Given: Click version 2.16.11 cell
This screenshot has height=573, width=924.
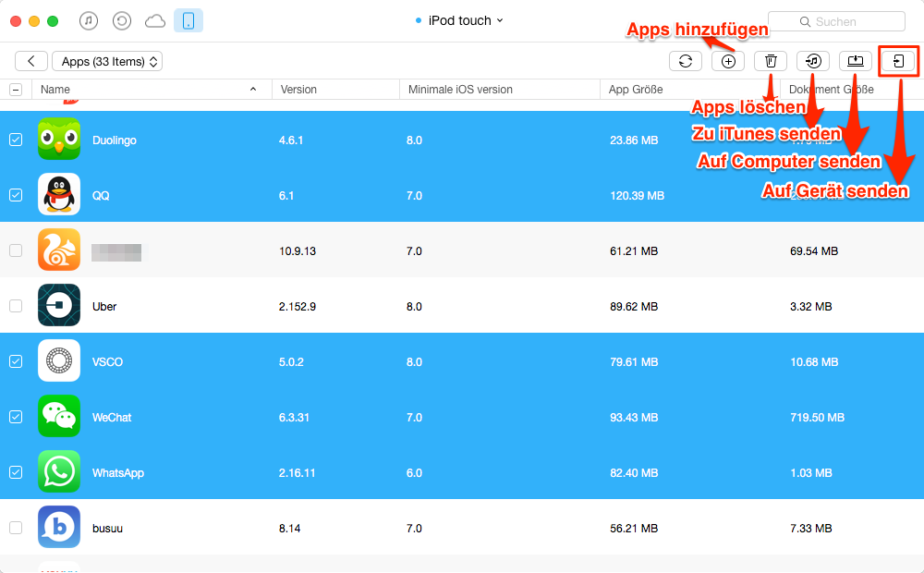Looking at the screenshot, I should click(x=297, y=473).
